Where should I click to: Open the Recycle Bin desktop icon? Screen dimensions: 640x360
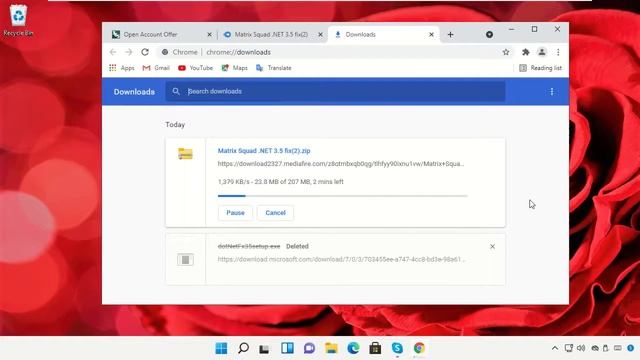(18, 20)
